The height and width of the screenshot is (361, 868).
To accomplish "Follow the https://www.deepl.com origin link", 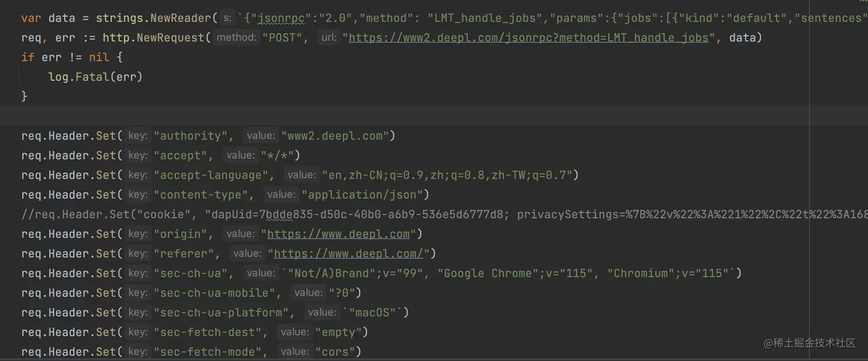I will pos(339,233).
